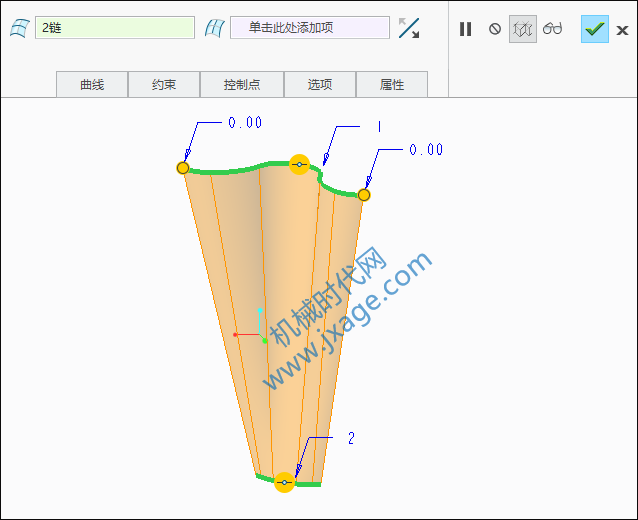Click the right yellow endpoint handle
Screen dimensions: 638x520
(x=364, y=195)
